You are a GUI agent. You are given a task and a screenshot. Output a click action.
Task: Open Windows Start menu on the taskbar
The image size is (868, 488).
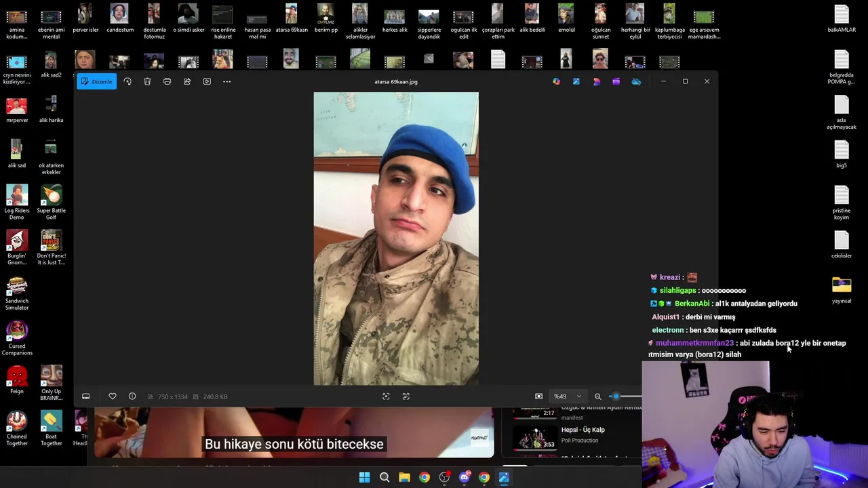click(x=364, y=477)
